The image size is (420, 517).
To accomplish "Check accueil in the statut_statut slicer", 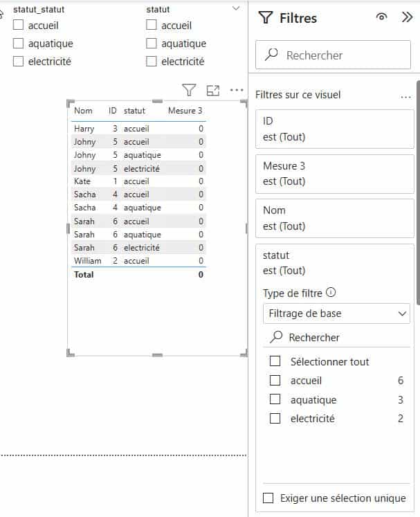I will pyautogui.click(x=19, y=26).
